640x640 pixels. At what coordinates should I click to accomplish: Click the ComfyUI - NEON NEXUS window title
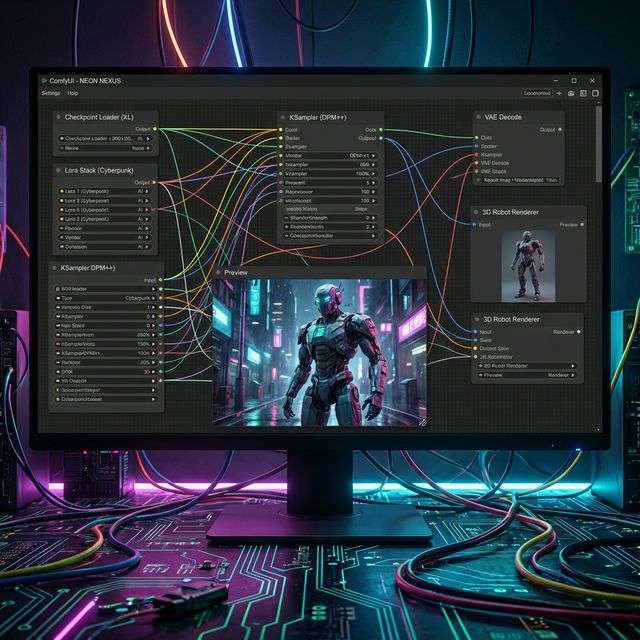coord(85,81)
